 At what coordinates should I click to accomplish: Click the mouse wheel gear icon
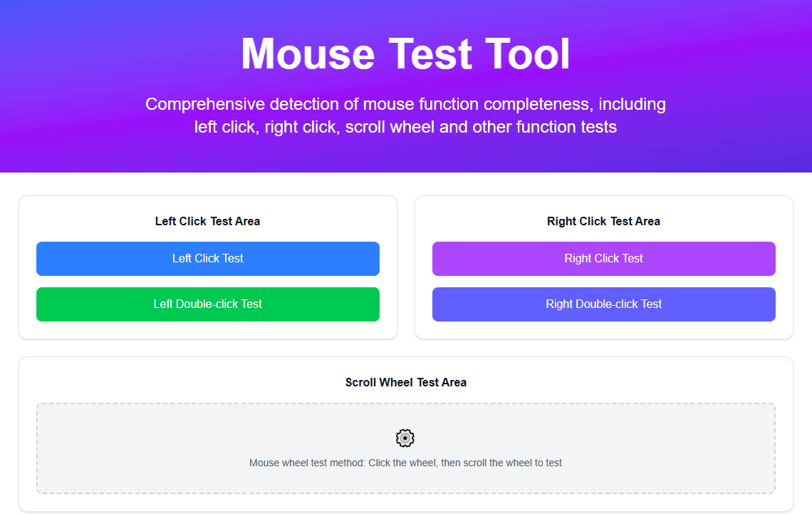click(405, 438)
